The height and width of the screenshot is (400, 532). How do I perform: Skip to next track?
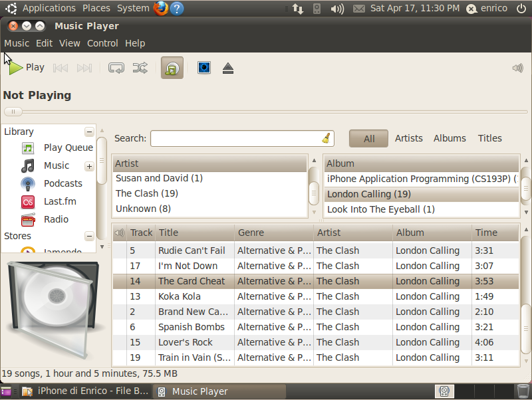coord(84,68)
